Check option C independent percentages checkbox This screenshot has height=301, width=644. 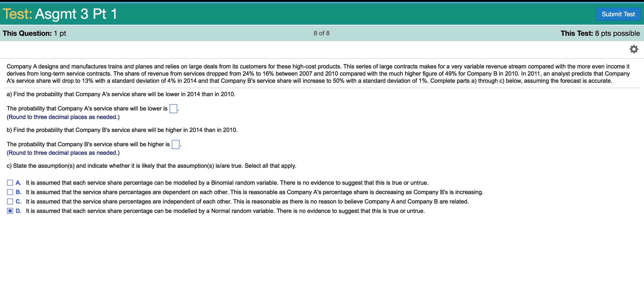pos(10,201)
